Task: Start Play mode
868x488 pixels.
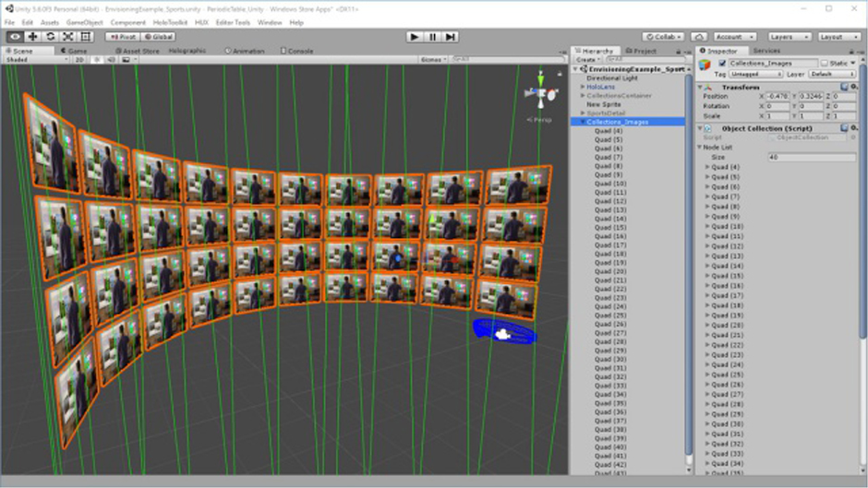Action: point(414,37)
